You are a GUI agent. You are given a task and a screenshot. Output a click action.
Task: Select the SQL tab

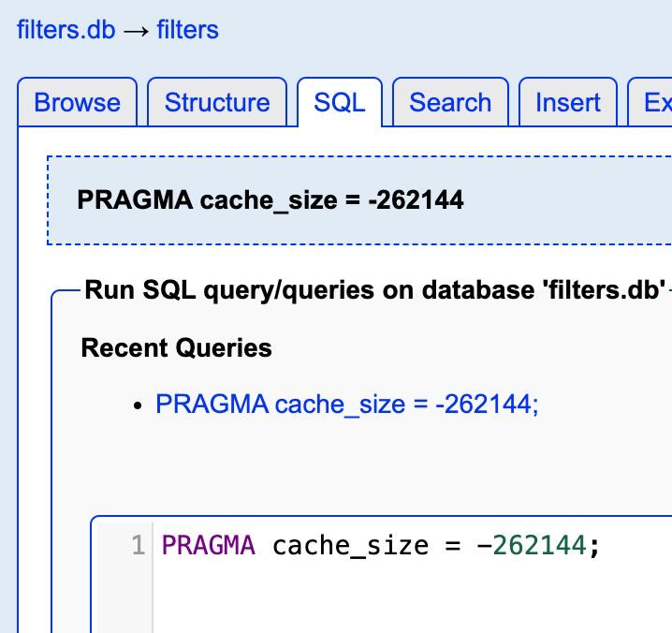click(339, 103)
